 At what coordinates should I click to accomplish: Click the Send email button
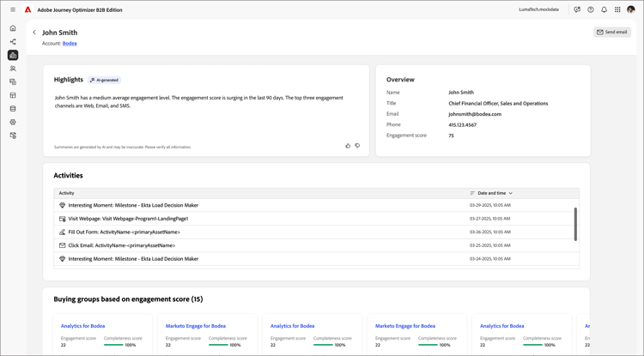(x=612, y=32)
